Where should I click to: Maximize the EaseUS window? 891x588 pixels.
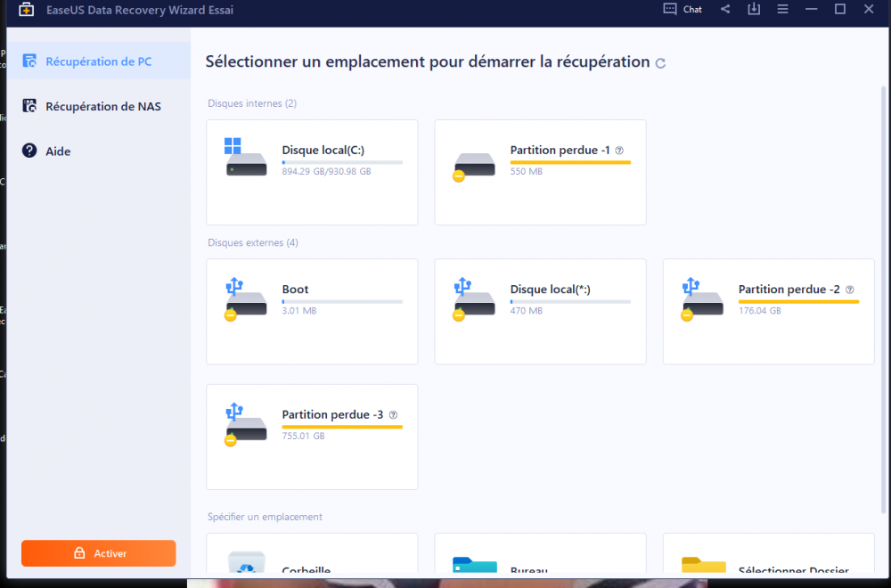pyautogui.click(x=840, y=9)
